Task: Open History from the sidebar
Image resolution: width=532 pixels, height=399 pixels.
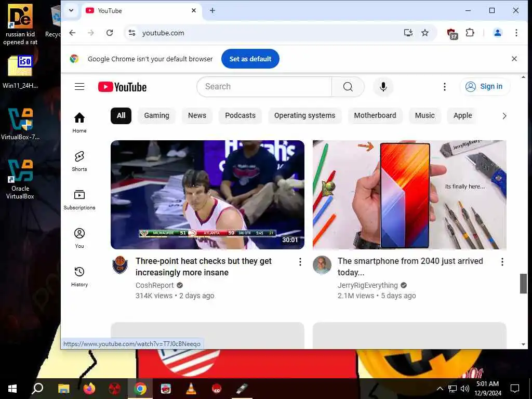Action: pos(79,276)
